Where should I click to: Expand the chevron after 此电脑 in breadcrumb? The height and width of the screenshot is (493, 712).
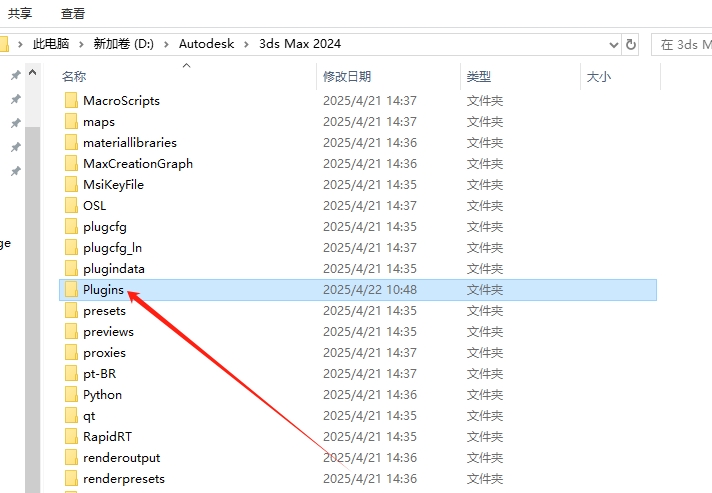pos(80,44)
